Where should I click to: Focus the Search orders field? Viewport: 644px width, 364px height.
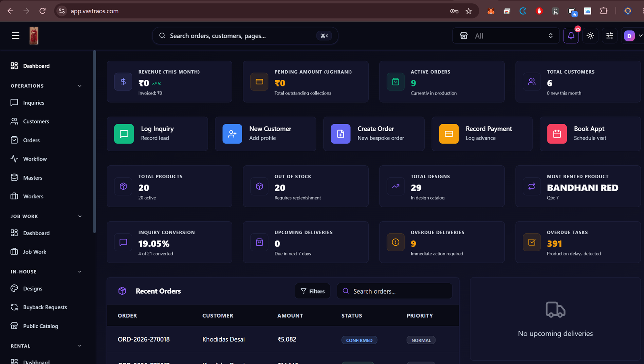coord(394,291)
